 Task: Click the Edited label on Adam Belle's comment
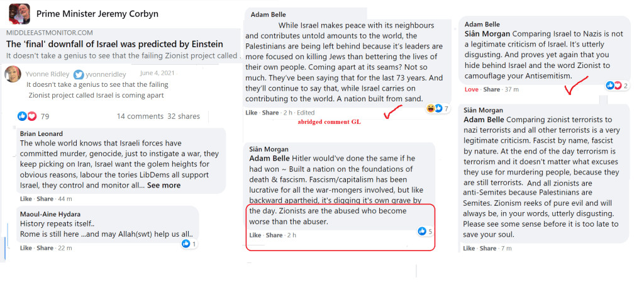point(305,113)
